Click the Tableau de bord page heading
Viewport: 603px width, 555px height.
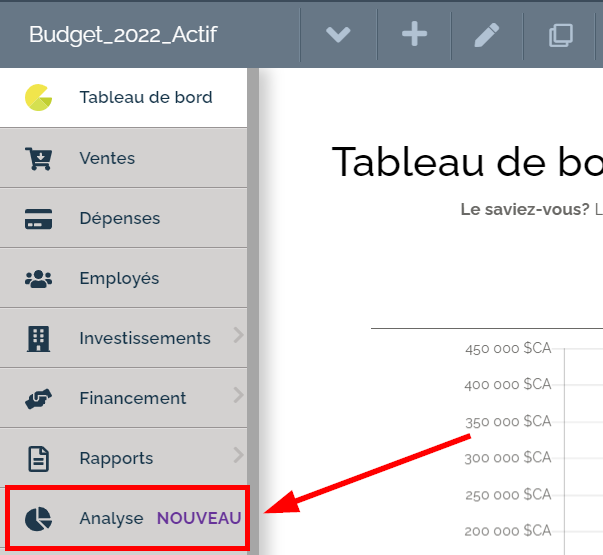(x=467, y=162)
